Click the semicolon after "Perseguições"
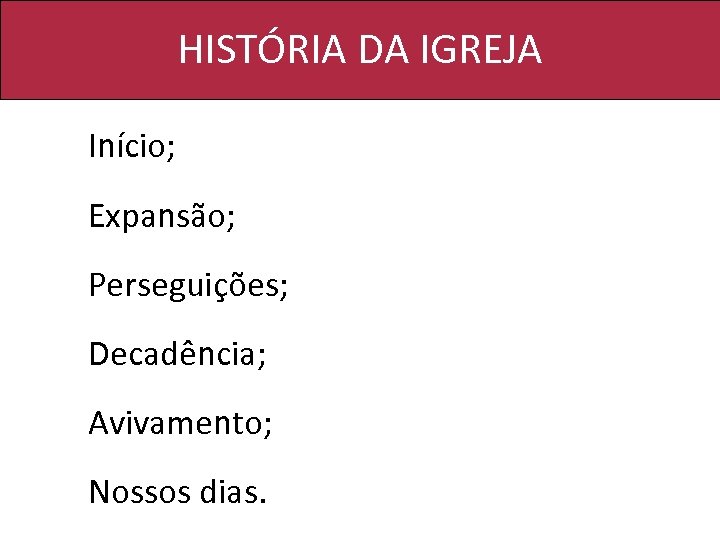 (284, 289)
